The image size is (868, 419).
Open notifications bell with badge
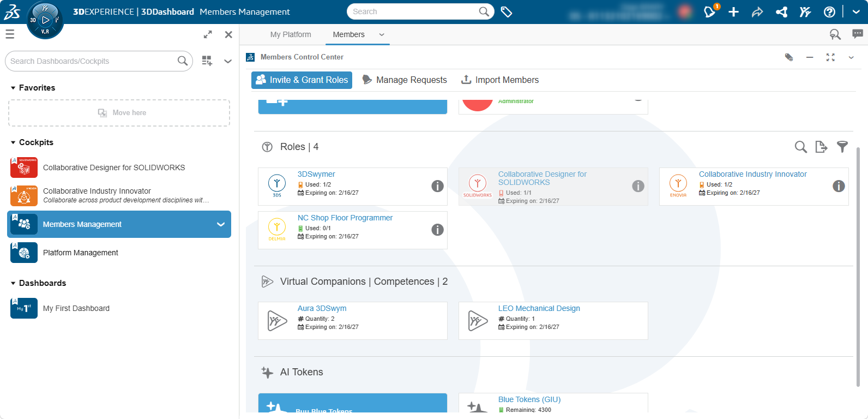[x=710, y=11]
